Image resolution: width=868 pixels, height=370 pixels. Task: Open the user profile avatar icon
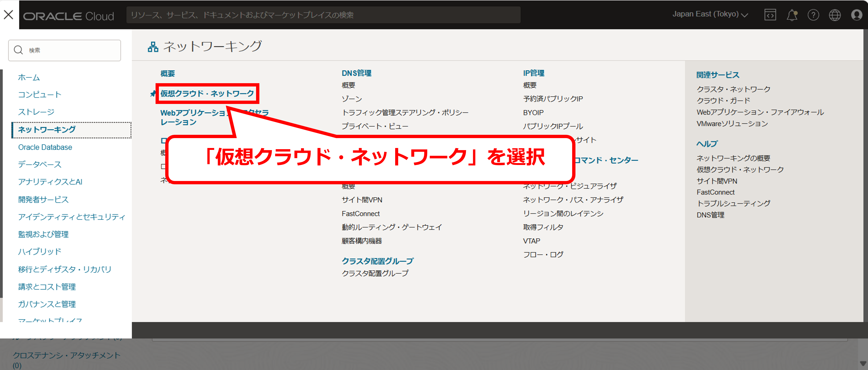click(x=856, y=15)
